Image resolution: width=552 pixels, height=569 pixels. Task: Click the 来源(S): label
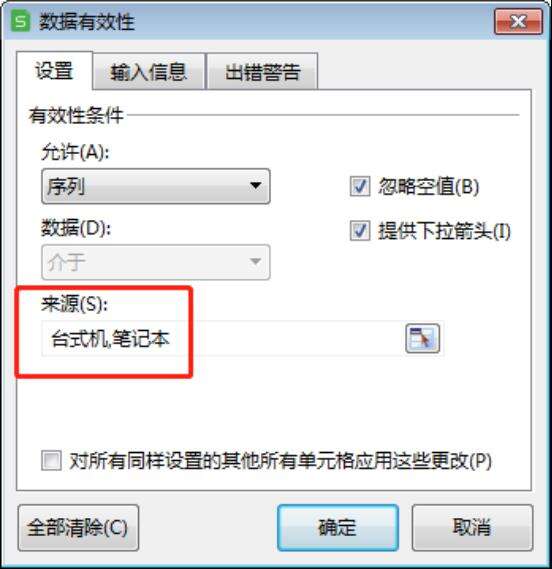tap(74, 303)
